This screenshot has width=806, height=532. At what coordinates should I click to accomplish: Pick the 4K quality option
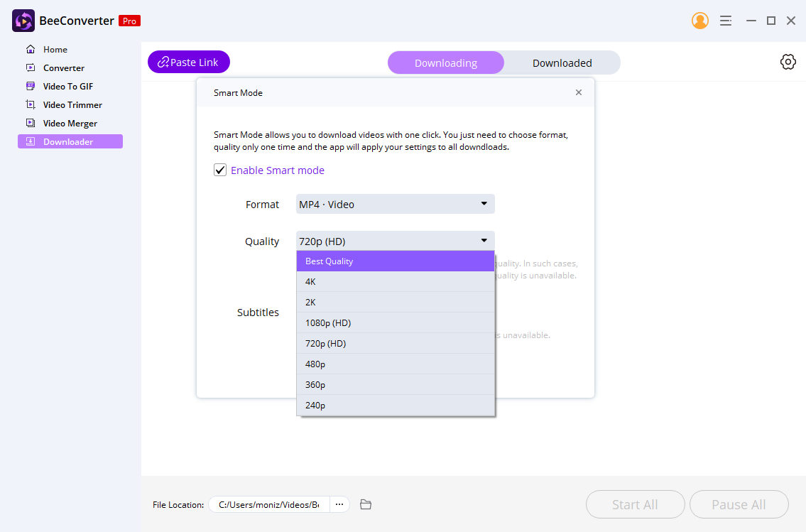395,282
